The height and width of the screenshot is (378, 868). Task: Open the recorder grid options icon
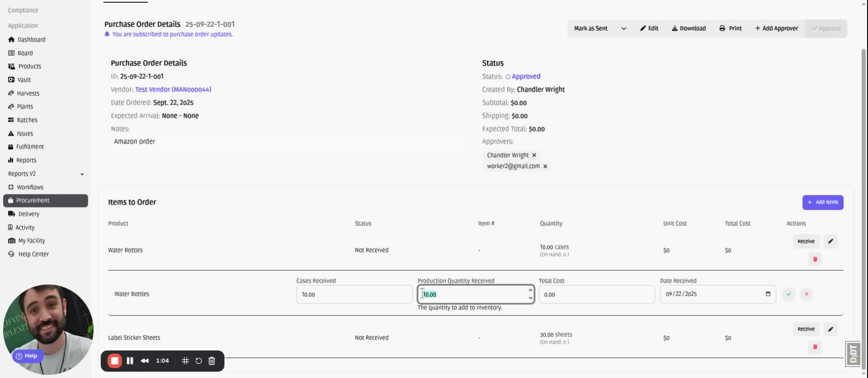tap(185, 361)
